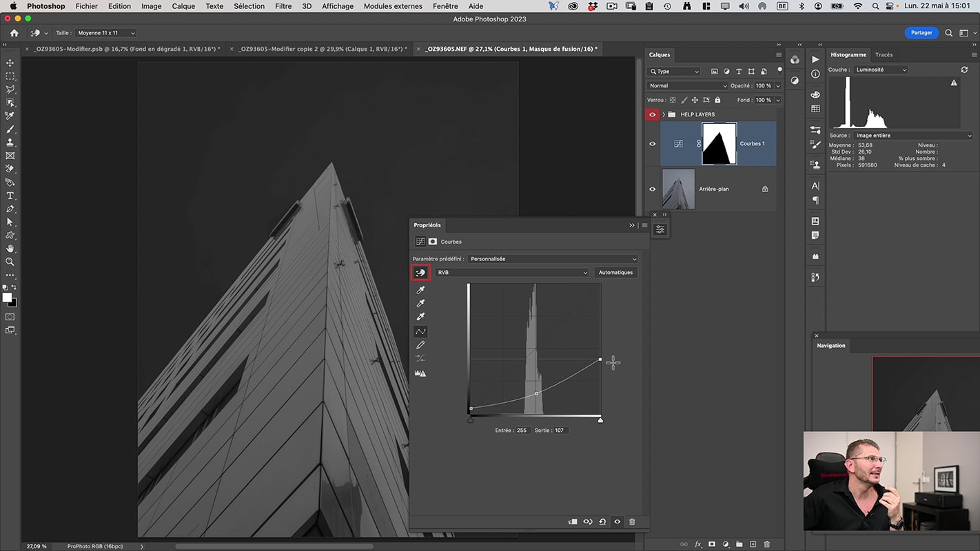This screenshot has width=980, height=551.
Task: View previous state of adjustment
Action: 588,522
